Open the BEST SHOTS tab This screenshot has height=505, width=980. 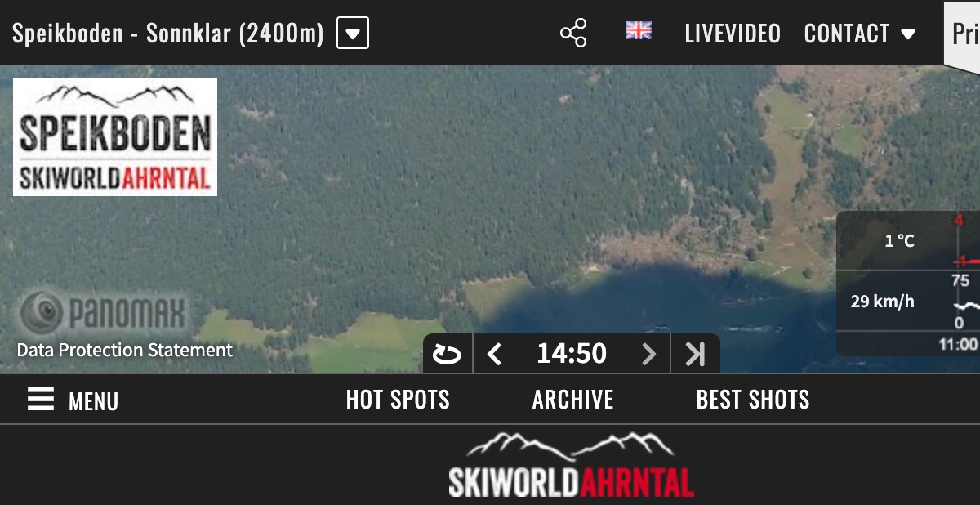(x=753, y=400)
